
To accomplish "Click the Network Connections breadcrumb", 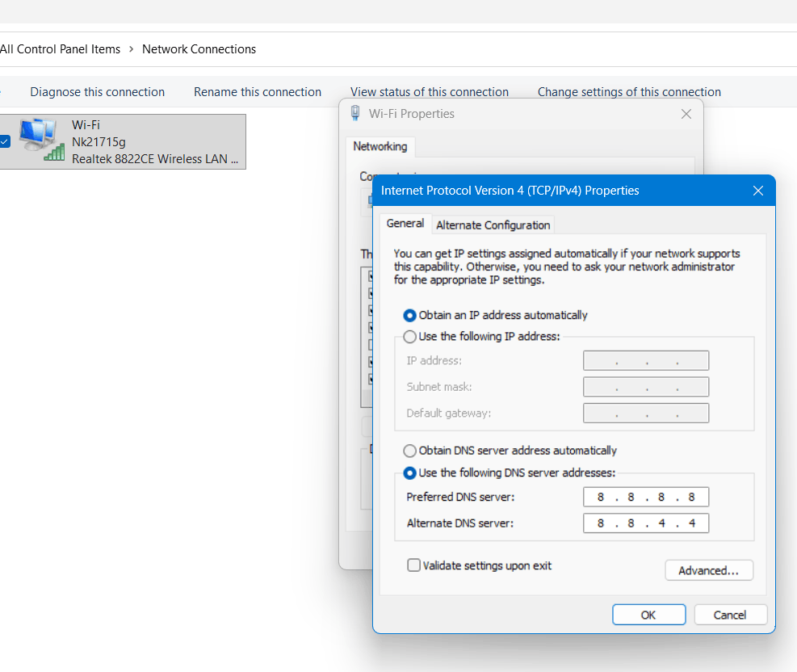I will tap(199, 49).
